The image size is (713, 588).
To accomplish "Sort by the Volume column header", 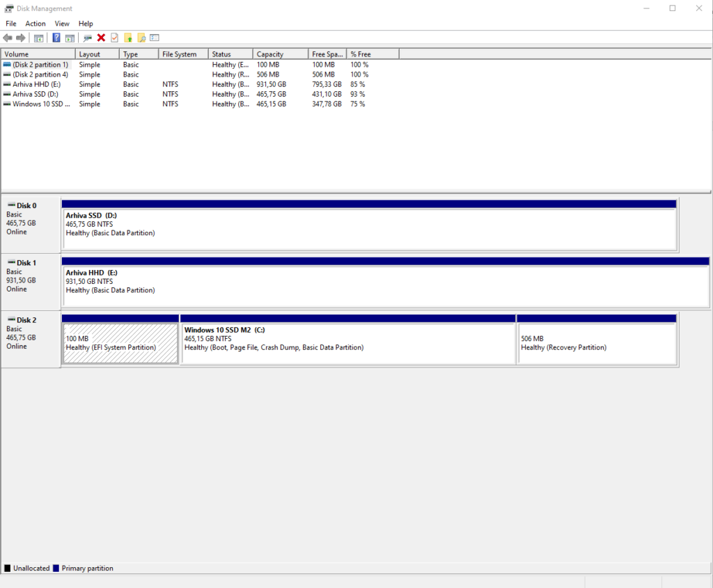I will [x=38, y=54].
